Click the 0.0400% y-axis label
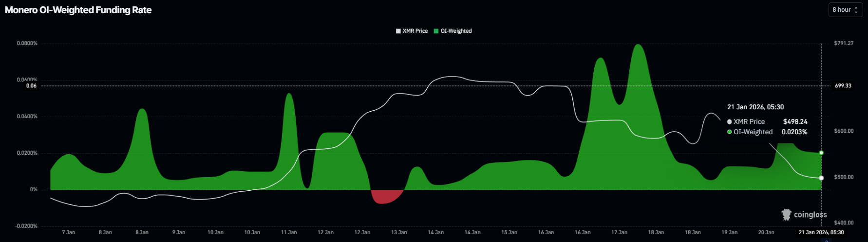The width and height of the screenshot is (868, 242). pos(27,116)
